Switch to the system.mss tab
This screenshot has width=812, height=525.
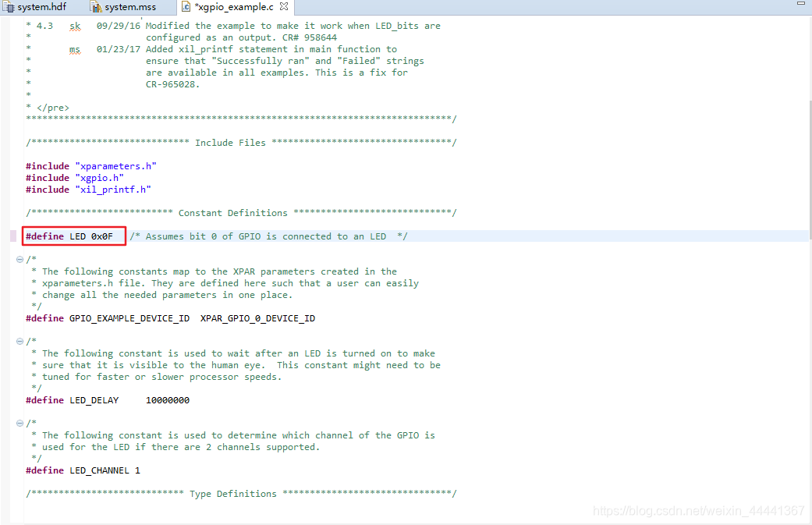[124, 7]
